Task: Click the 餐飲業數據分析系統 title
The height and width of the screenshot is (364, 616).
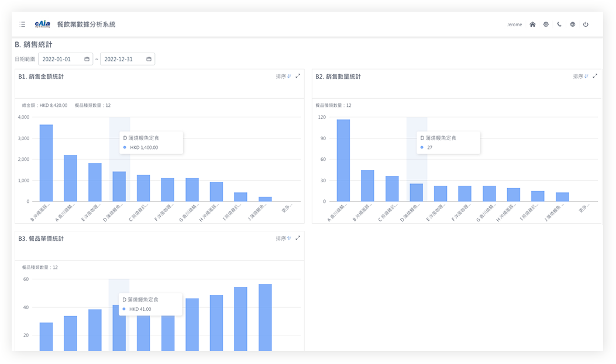Action: tap(86, 25)
